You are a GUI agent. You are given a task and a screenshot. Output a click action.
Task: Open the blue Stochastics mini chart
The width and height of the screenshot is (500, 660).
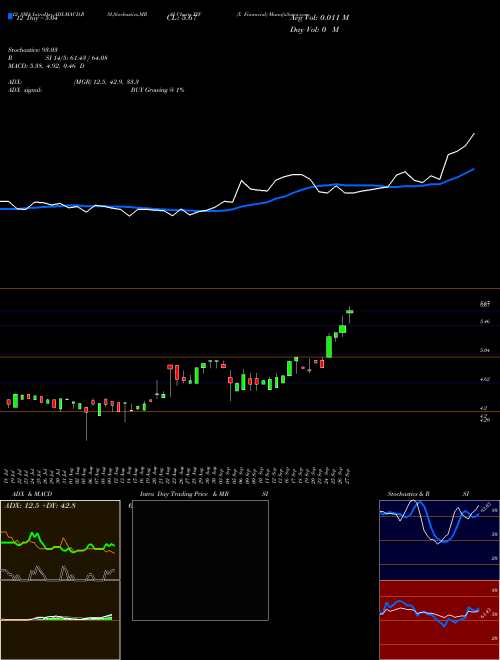[439, 540]
